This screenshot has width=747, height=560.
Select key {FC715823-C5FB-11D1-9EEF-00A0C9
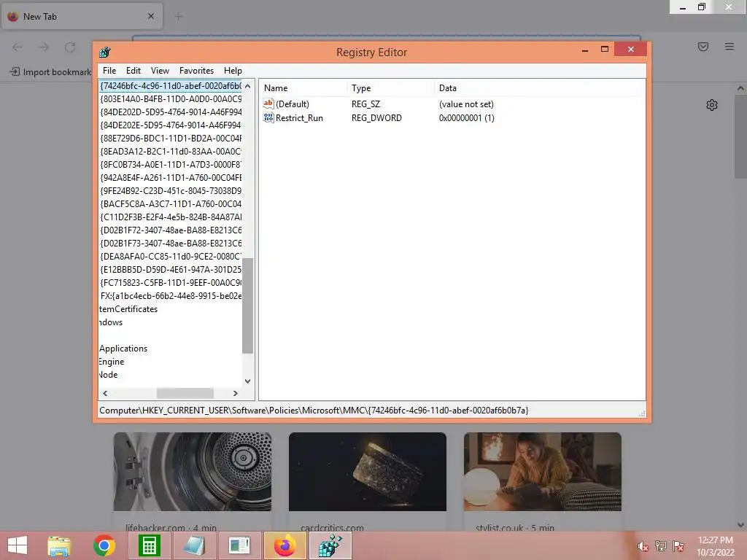click(x=171, y=282)
